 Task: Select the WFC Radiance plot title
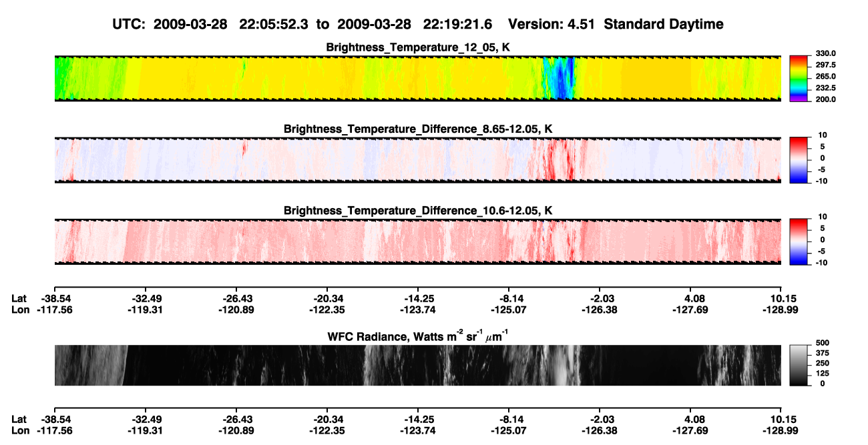pyautogui.click(x=418, y=336)
